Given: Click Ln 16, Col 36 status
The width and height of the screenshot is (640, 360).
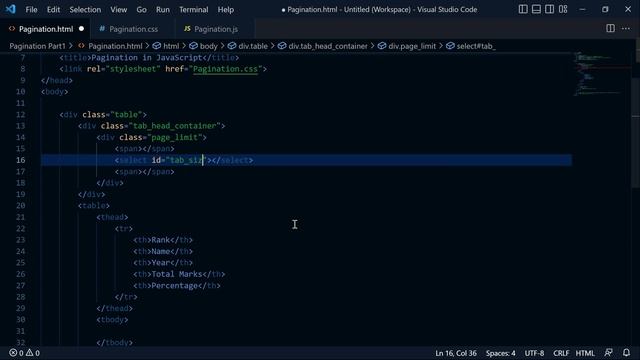Looking at the screenshot, I should coord(456,353).
